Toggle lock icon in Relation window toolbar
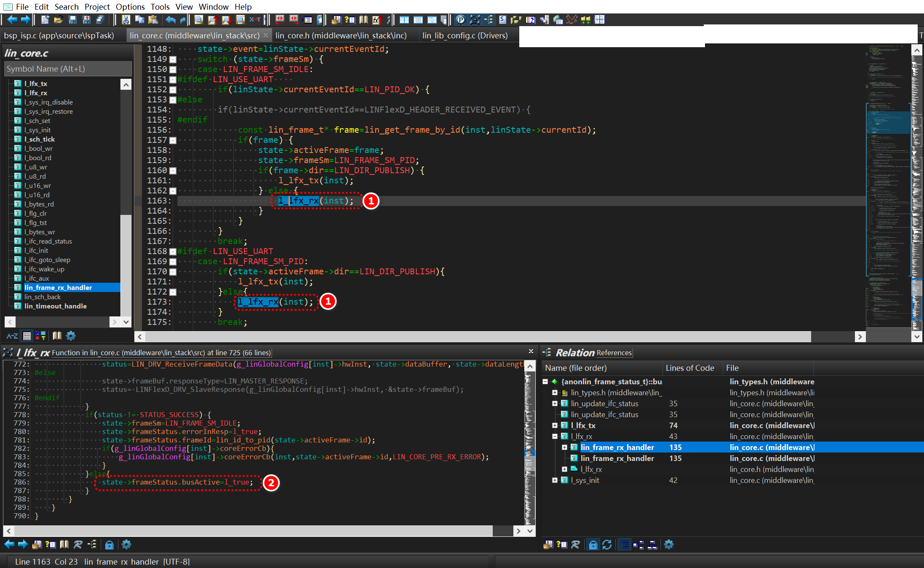The image size is (924, 568). (x=593, y=545)
